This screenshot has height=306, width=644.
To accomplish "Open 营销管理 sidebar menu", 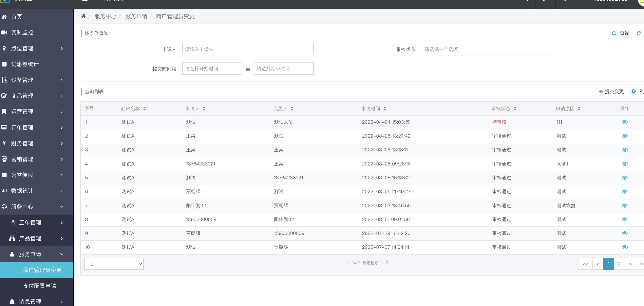I will click(36, 159).
